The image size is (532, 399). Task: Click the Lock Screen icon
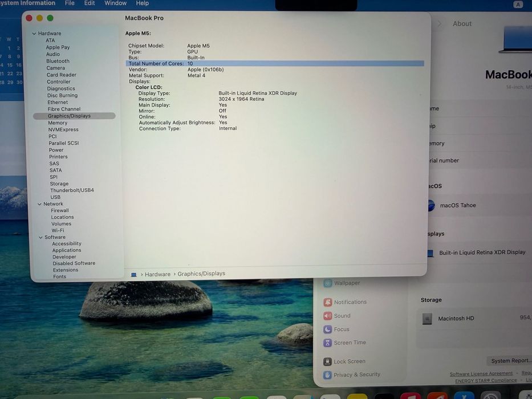327,361
